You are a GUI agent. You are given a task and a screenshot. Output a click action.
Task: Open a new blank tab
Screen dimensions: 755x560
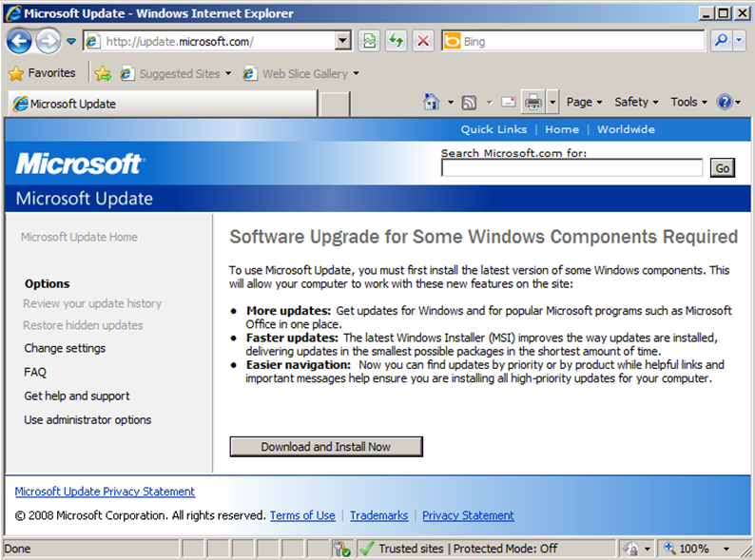click(334, 104)
